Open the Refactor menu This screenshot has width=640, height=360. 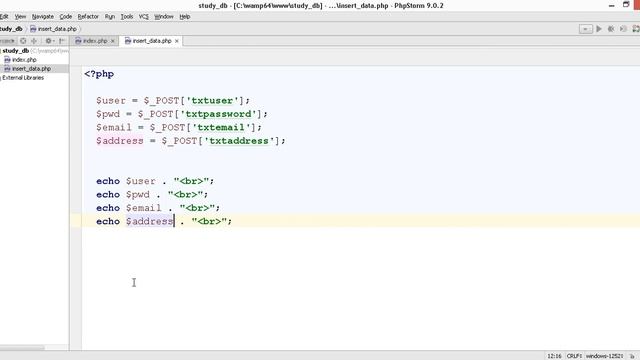pos(88,17)
